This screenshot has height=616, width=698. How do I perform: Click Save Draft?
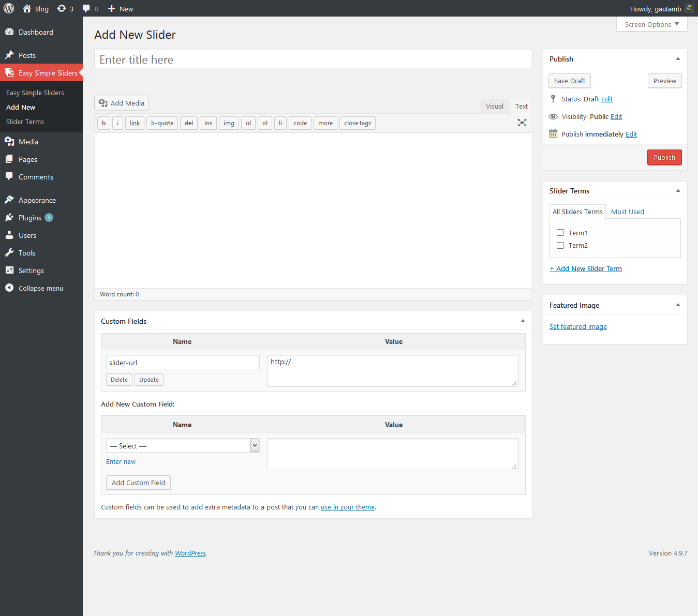tap(570, 81)
